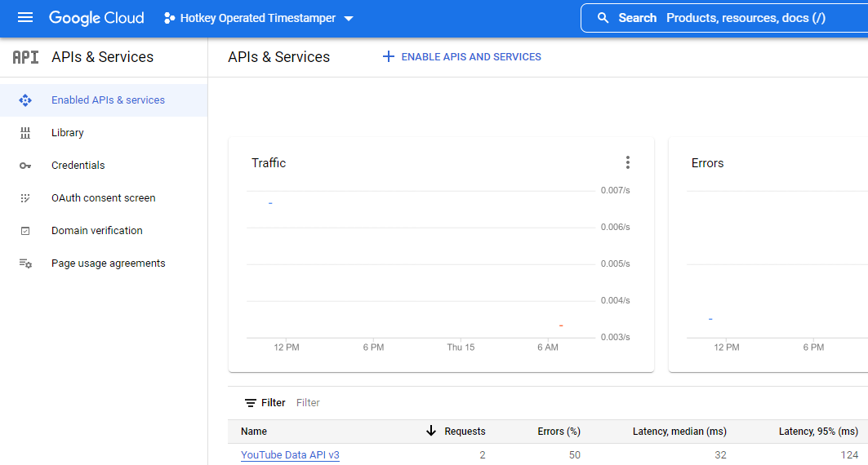This screenshot has height=465, width=868.
Task: Click the Google Cloud logo
Action: (96, 18)
